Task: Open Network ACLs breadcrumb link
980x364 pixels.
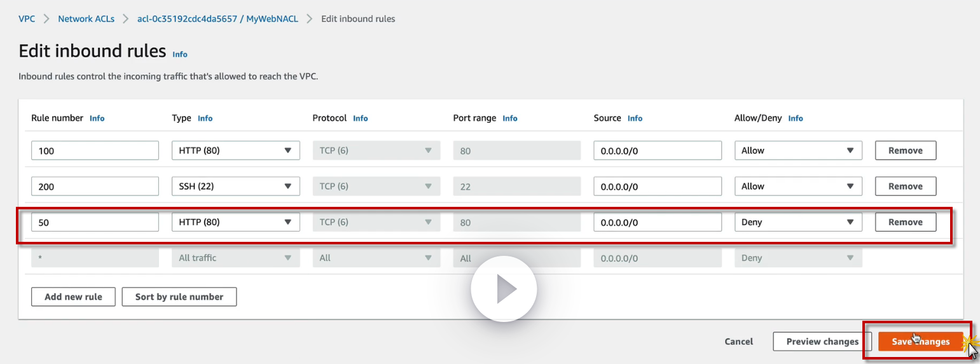Action: click(86, 19)
